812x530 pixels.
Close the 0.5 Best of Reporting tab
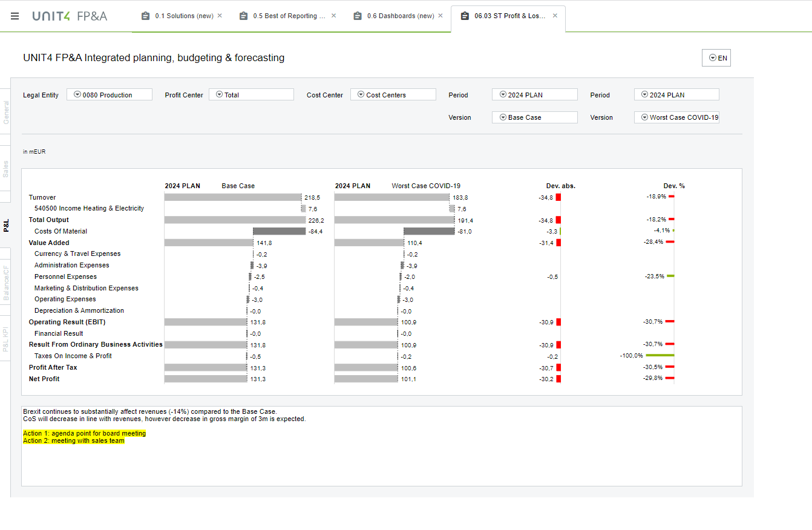333,16
